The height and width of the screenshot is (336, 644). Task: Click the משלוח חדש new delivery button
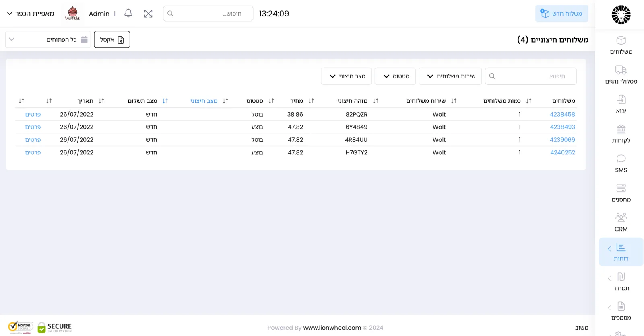click(x=561, y=14)
